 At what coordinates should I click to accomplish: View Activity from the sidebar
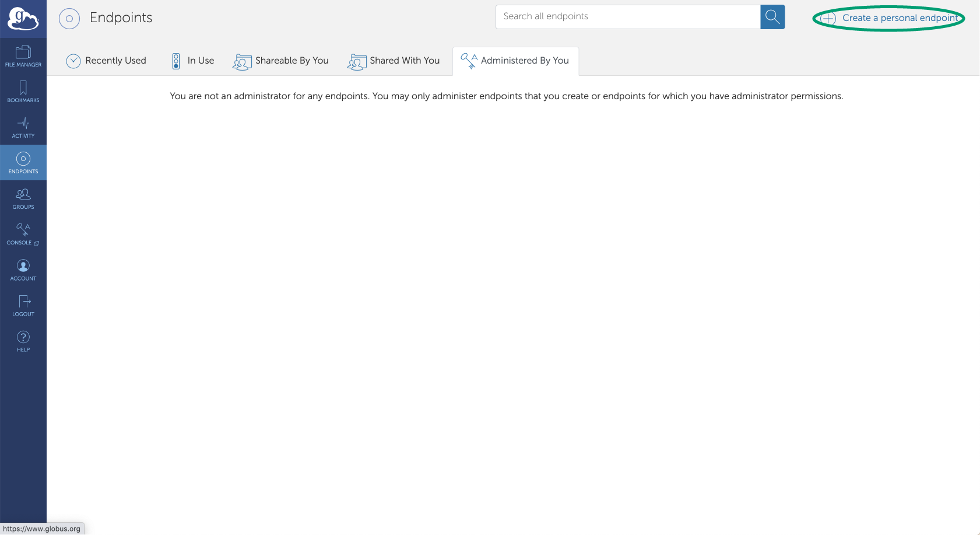[23, 127]
